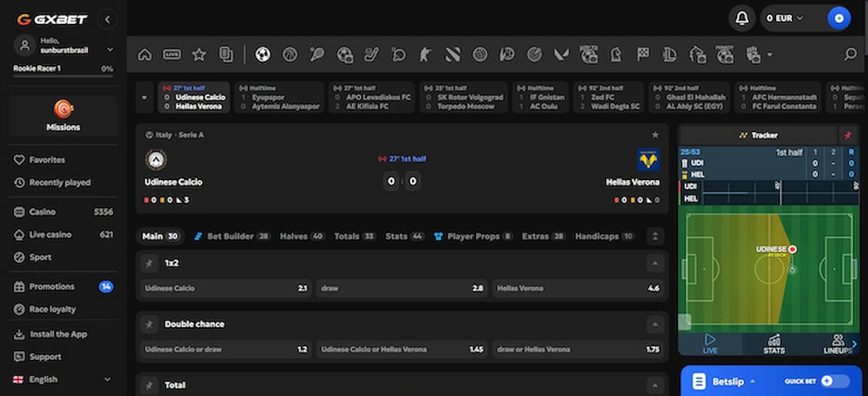
Task: Pin the Double chance market
Action: click(150, 324)
